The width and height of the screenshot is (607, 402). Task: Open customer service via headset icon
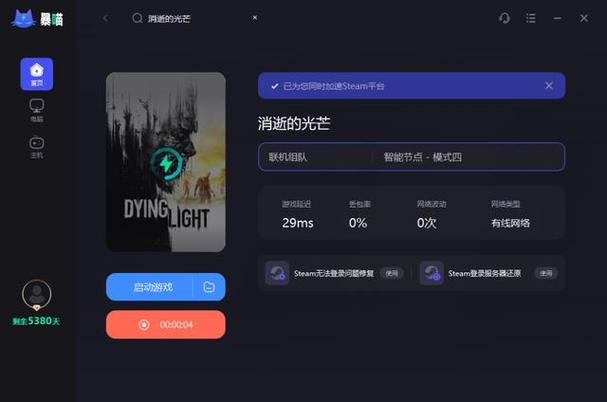504,18
